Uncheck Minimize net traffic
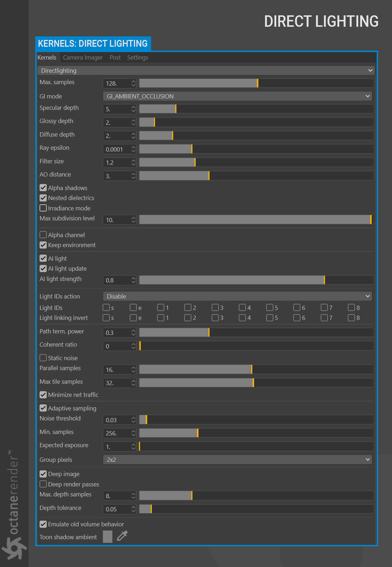The height and width of the screenshot is (567, 392). (43, 394)
